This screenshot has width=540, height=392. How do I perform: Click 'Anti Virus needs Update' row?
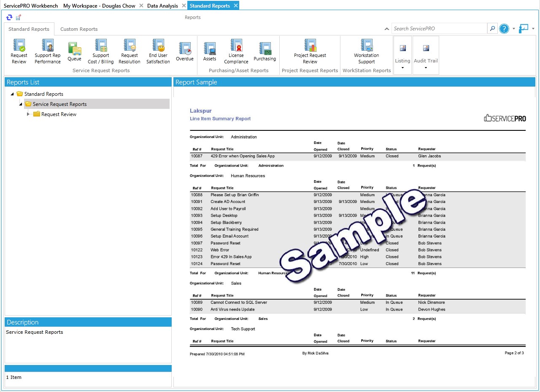point(358,309)
